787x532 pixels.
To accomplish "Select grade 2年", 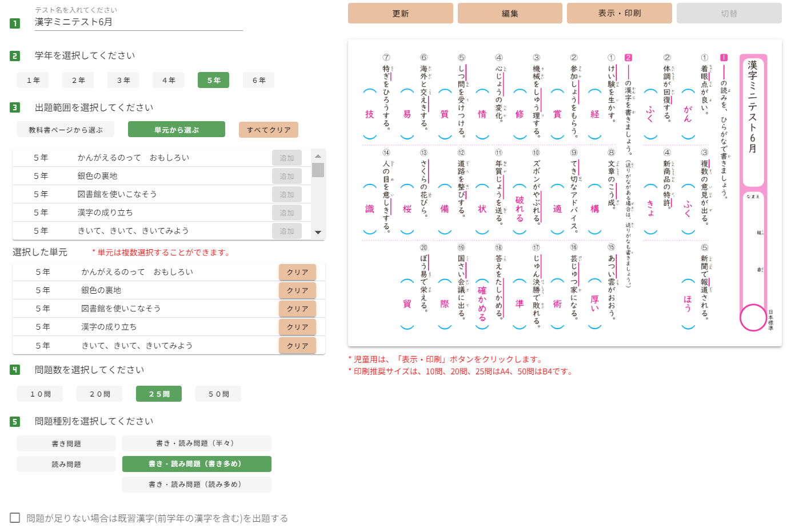I will pyautogui.click(x=78, y=80).
